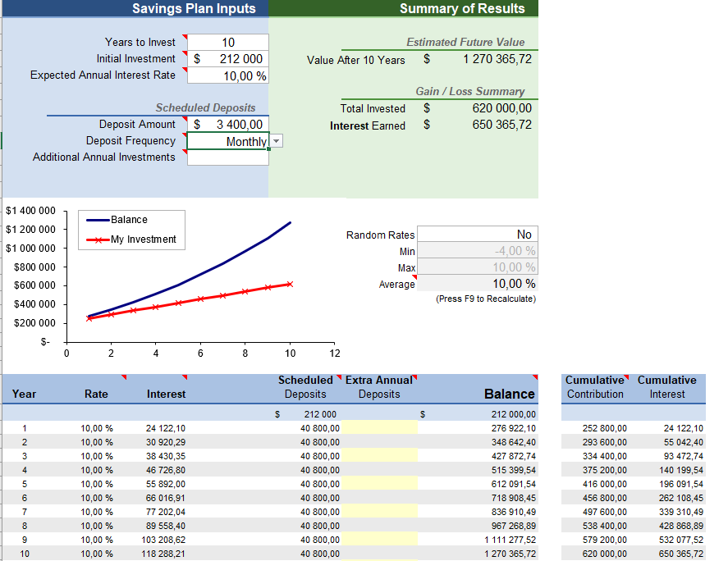This screenshot has height=561, width=728.
Task: Select the Average rate cell 10,00 %
Action: tap(477, 284)
